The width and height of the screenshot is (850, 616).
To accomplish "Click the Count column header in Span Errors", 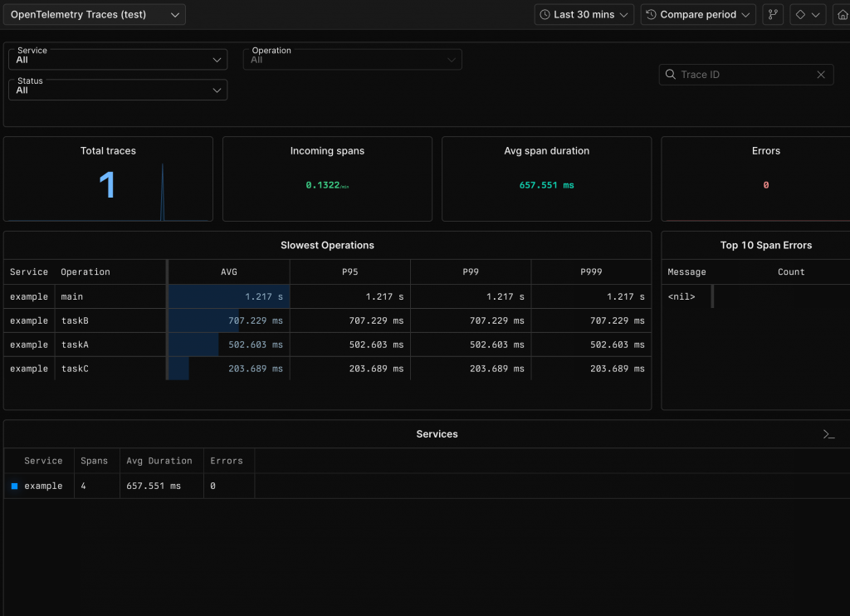I will tap(791, 271).
